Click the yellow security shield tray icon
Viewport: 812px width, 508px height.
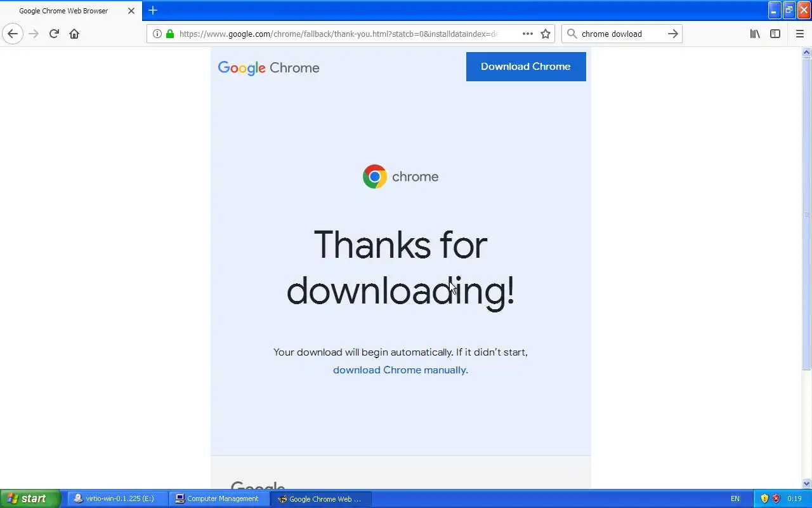coord(764,498)
